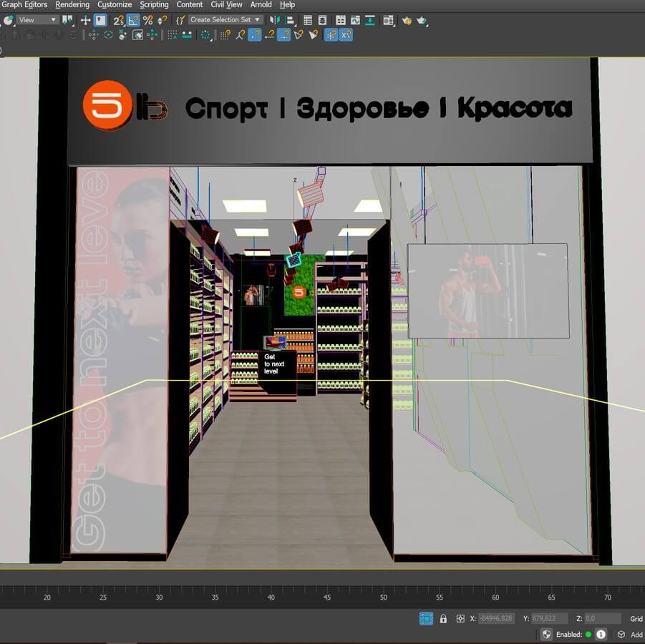Click the green Enabled toggle near the tray

click(x=588, y=635)
